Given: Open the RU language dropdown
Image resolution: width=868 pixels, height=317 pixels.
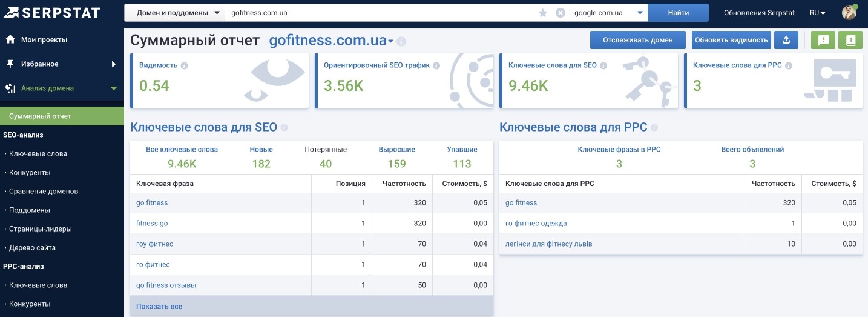Looking at the screenshot, I should coord(819,13).
